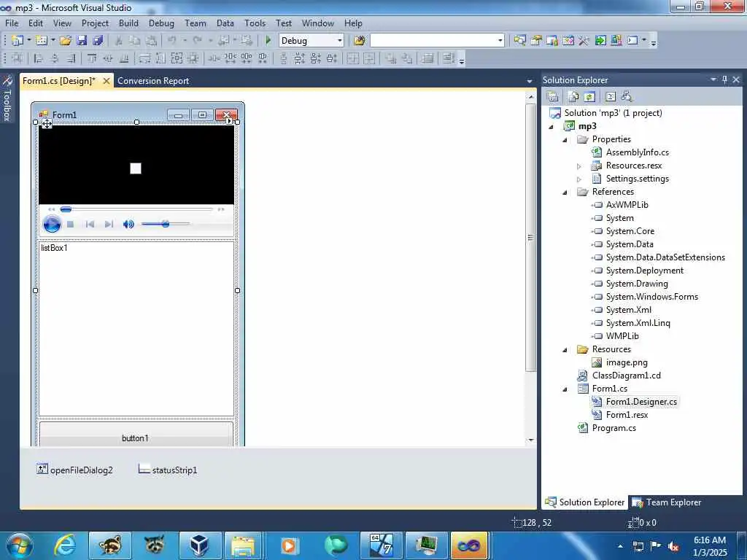Open the Windows Start menu
The image size is (747, 560).
20,545
